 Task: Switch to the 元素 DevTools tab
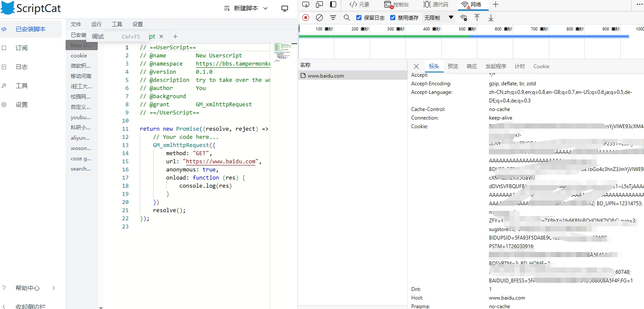pos(359,4)
